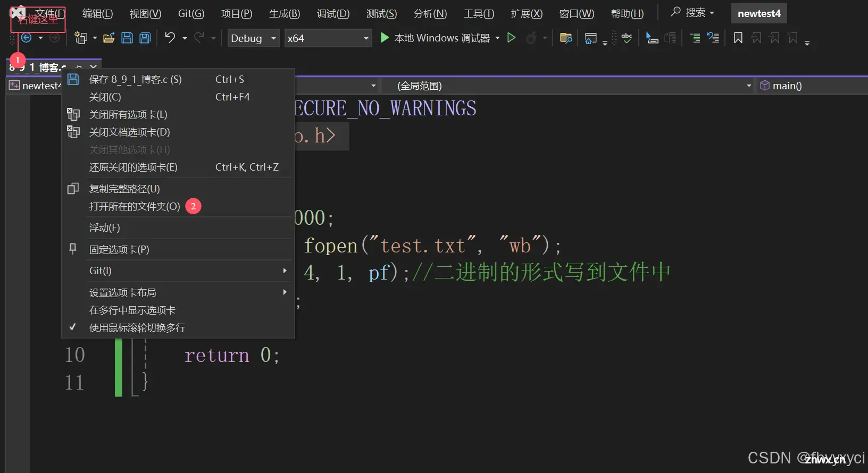
Task: Open the Debug configuration dropdown
Action: (254, 38)
